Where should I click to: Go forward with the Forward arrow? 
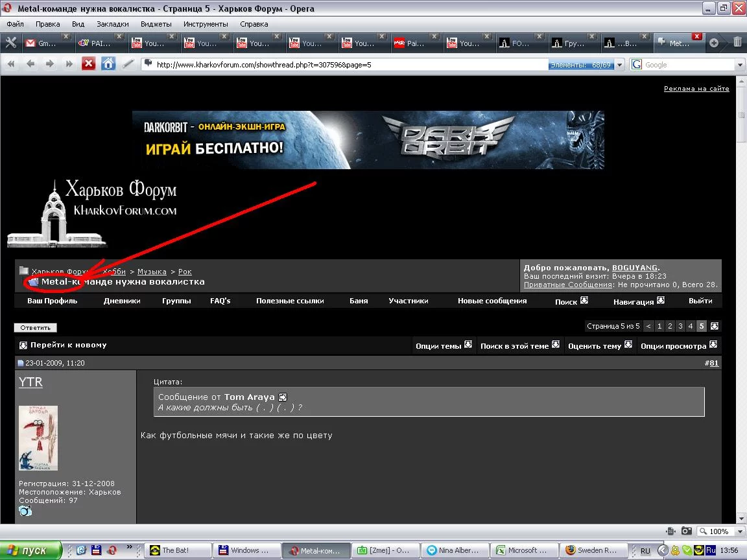[49, 64]
